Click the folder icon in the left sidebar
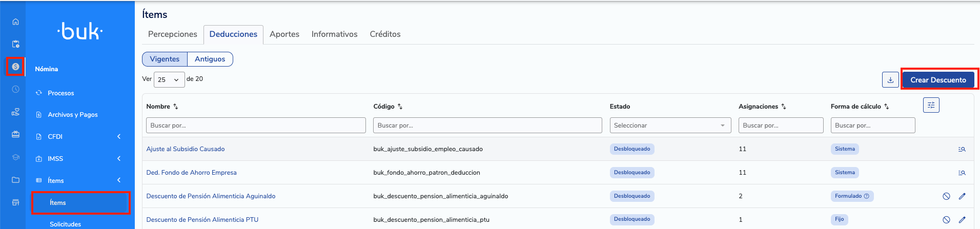The image size is (980, 229). click(x=15, y=180)
